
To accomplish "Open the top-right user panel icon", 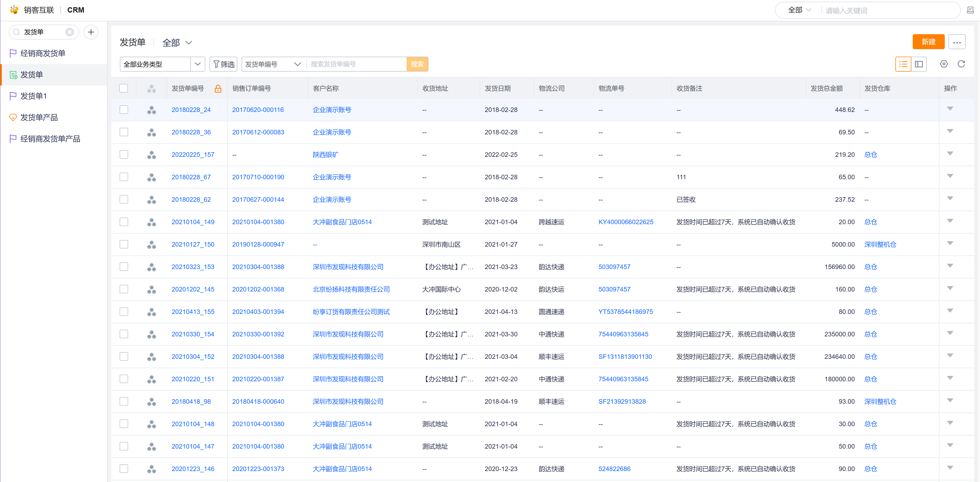I will point(970,10).
